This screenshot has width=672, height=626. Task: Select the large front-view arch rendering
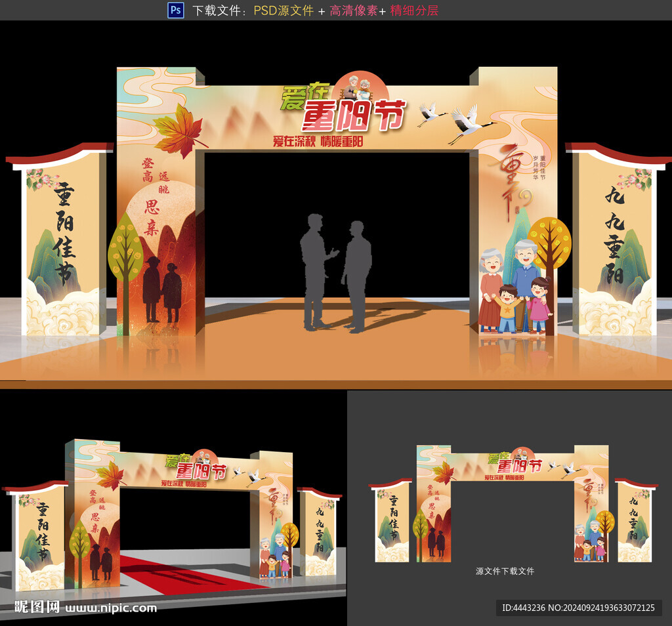point(336,204)
